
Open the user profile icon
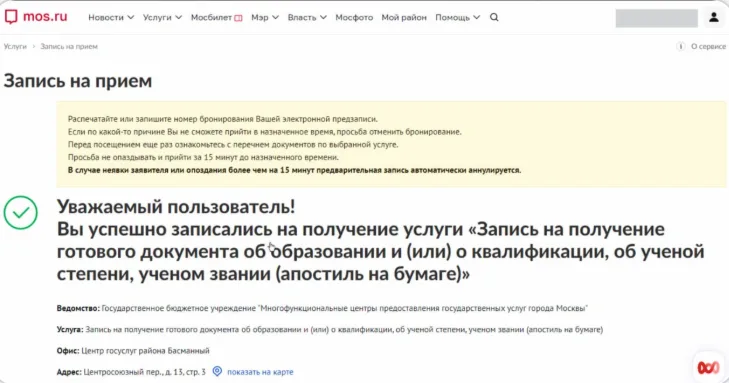[x=714, y=18]
